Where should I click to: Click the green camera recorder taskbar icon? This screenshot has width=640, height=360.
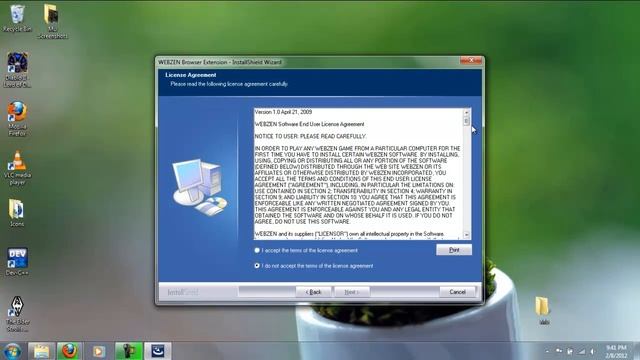[129, 351]
